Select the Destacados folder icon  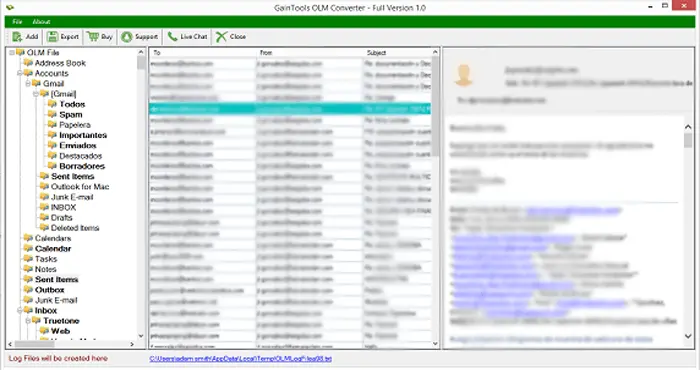[x=52, y=155]
